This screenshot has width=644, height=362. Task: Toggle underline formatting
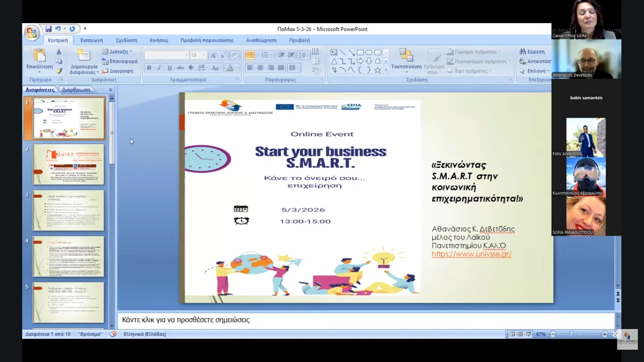coord(170,68)
